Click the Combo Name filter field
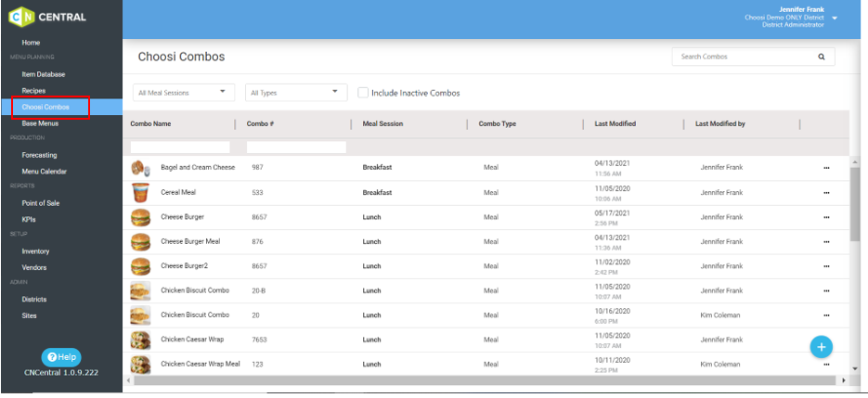 point(180,148)
